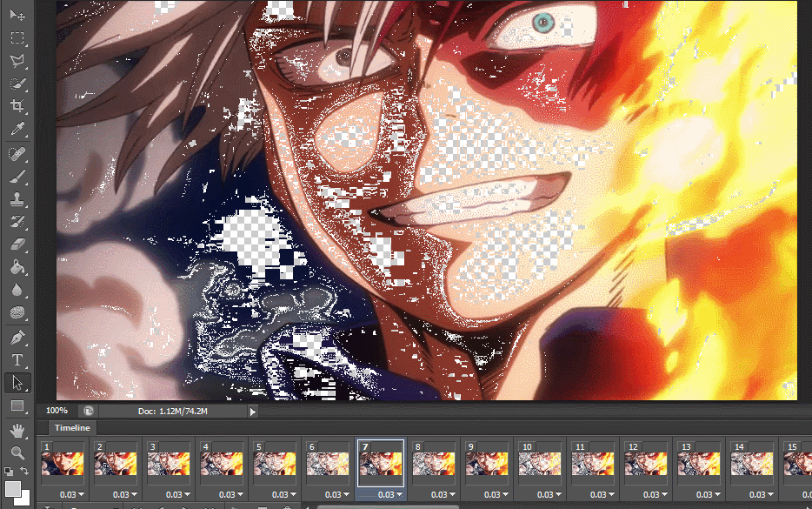Open frame 1 delay time dropdown

point(72,494)
